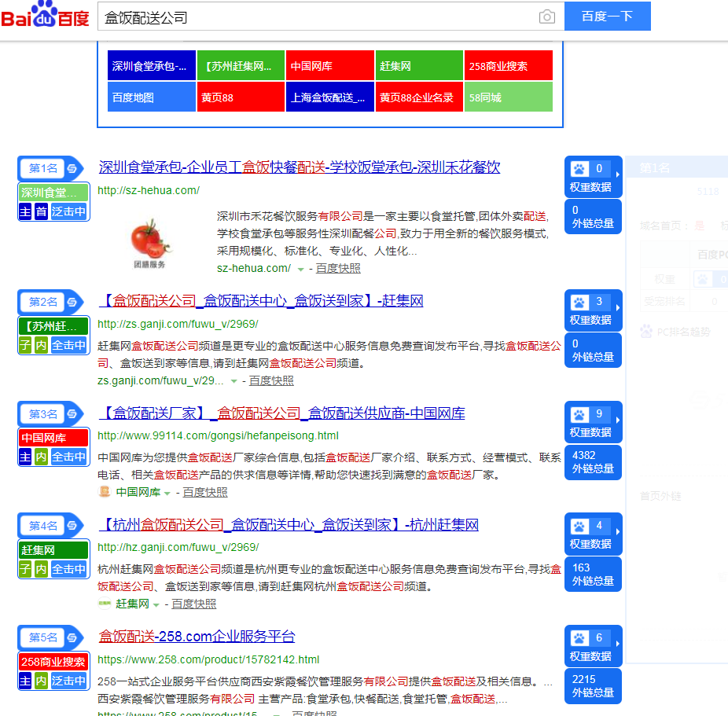Screen dimensions: 728x716
Task: Open the 杭州盒饭配送公司 杭州赶集网 title link
Action: click(x=289, y=525)
